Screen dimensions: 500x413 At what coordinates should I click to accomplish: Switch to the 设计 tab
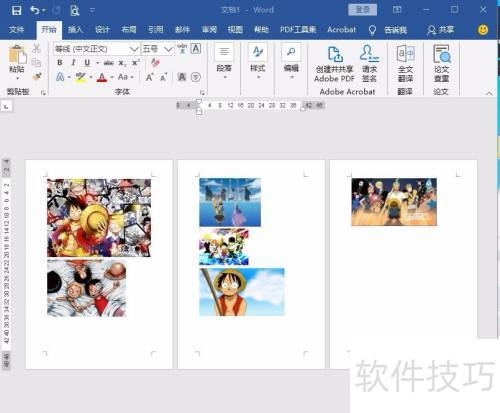point(102,30)
